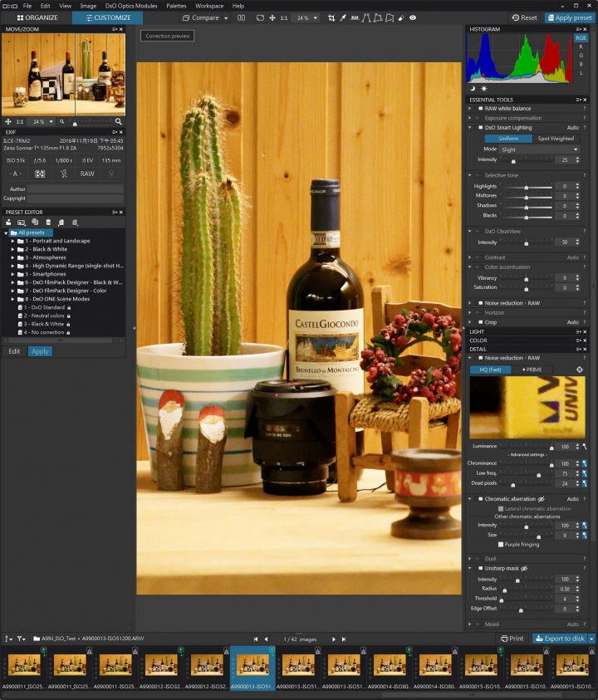Click the Apply preset button

[570, 18]
